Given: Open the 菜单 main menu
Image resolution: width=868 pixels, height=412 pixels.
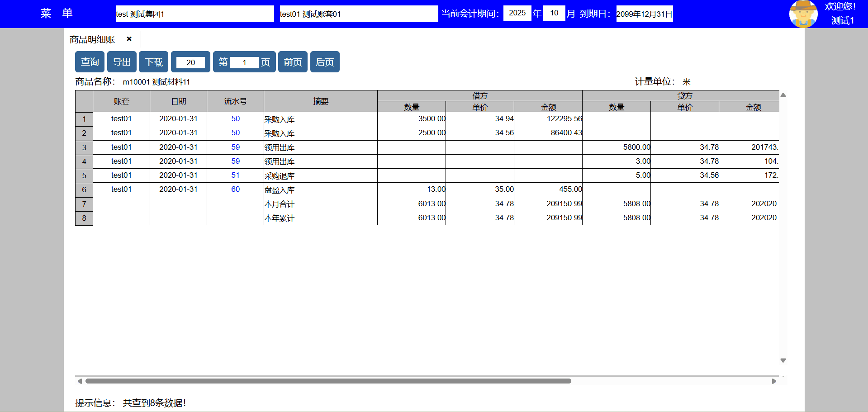Looking at the screenshot, I should click(57, 14).
